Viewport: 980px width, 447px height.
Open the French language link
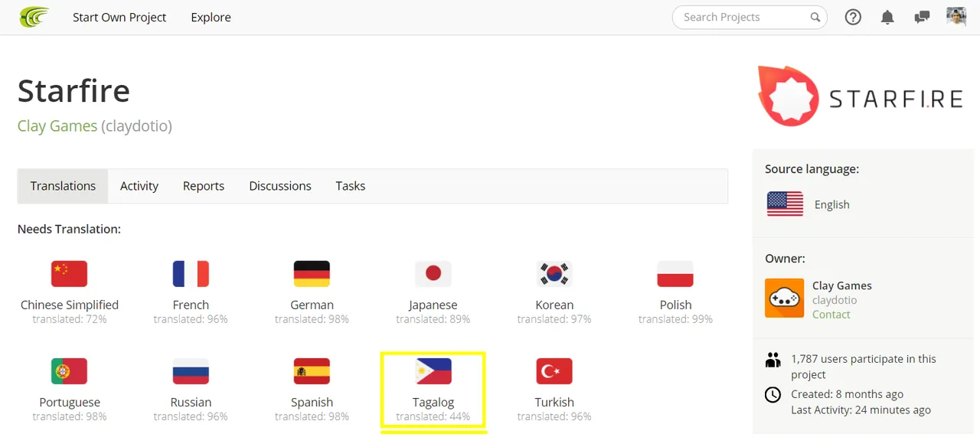pyautogui.click(x=191, y=305)
